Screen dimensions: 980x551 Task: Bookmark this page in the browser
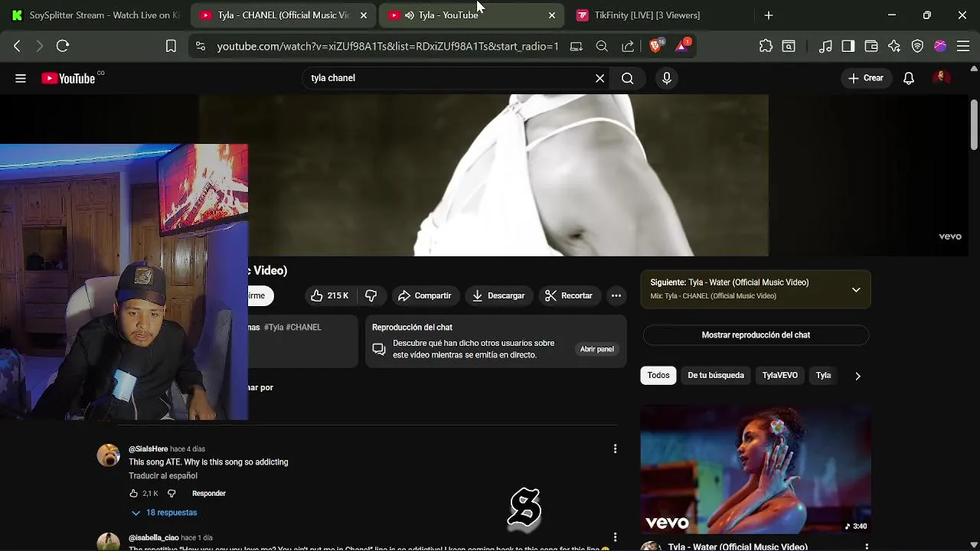click(171, 47)
